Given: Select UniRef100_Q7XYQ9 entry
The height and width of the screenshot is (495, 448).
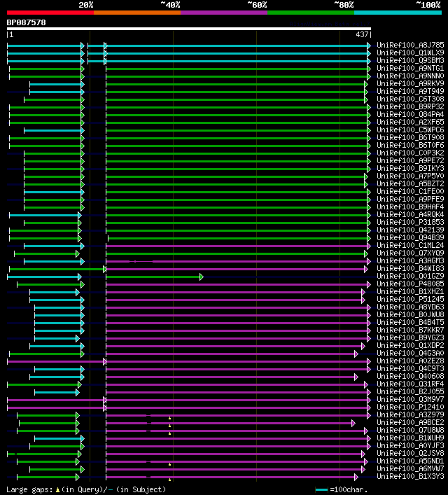Looking at the screenshot, I should [x=410, y=253].
